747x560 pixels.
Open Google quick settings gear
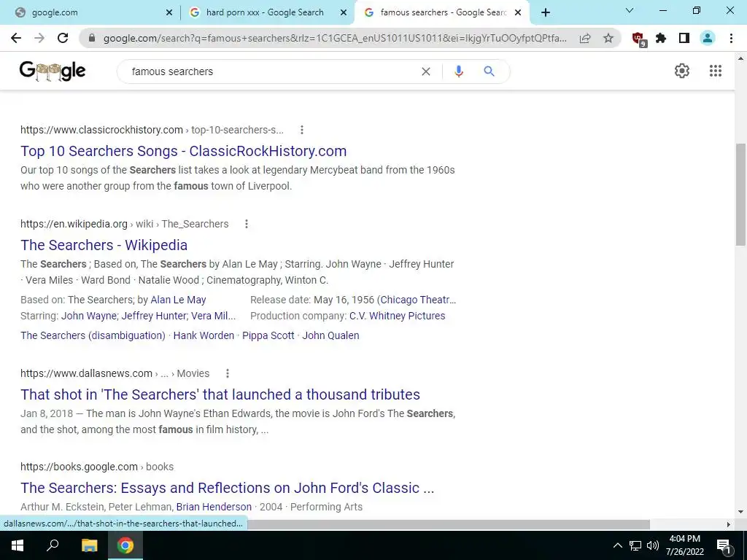click(x=682, y=71)
